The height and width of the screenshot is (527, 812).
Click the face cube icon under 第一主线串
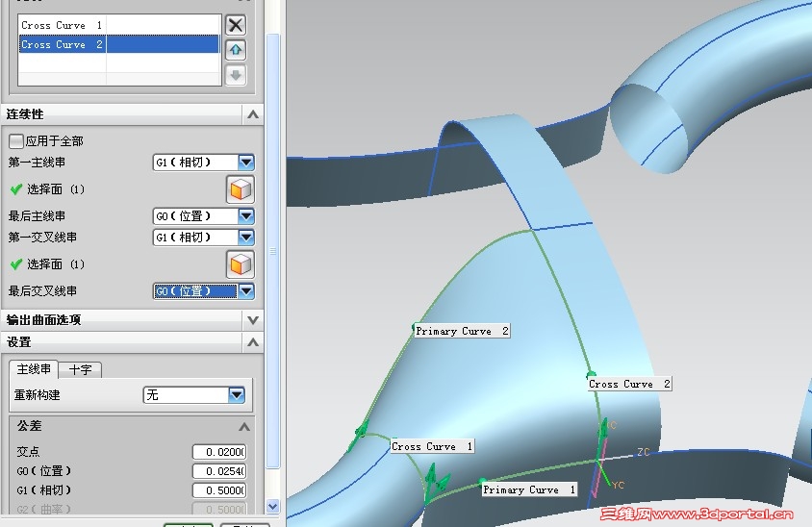coord(241,189)
